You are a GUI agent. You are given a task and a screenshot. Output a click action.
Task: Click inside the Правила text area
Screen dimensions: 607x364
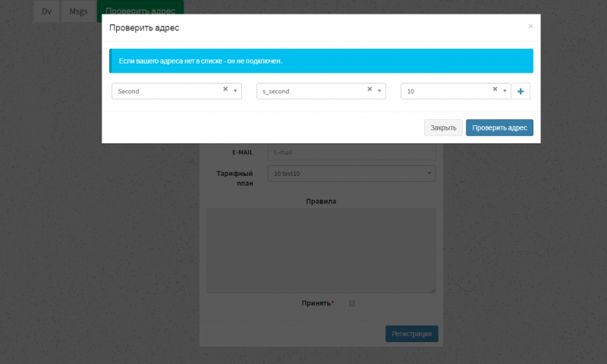[321, 250]
